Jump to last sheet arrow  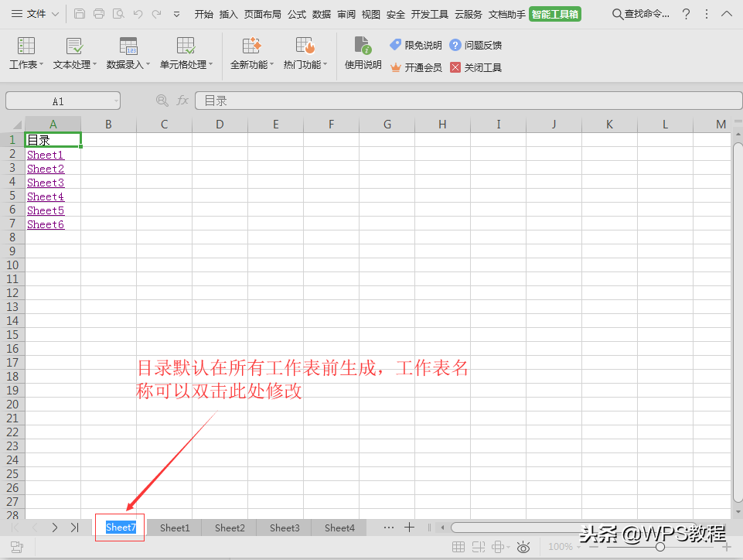tap(74, 528)
